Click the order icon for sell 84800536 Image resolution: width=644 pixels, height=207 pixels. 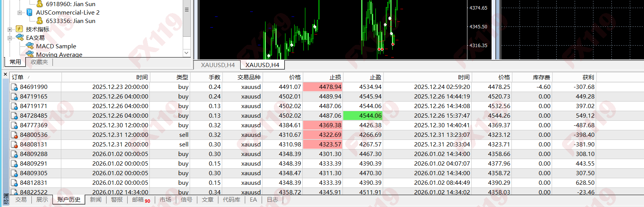pos(14,135)
